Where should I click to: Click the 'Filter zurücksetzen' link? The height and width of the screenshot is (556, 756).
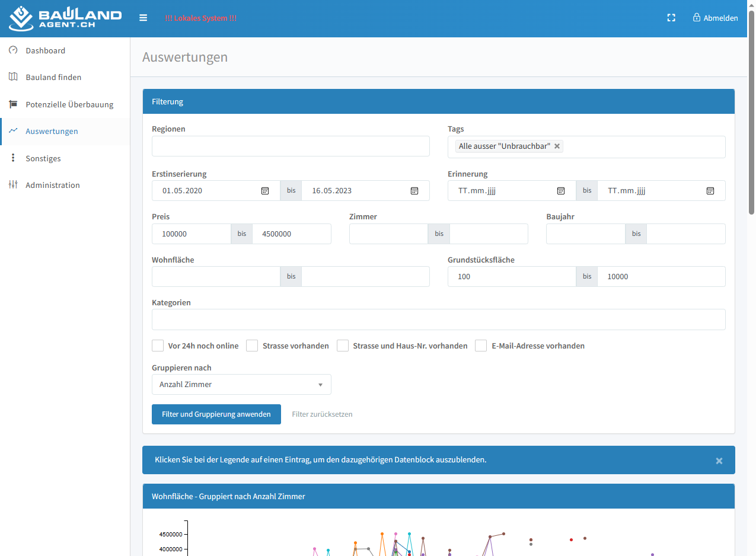coord(322,414)
